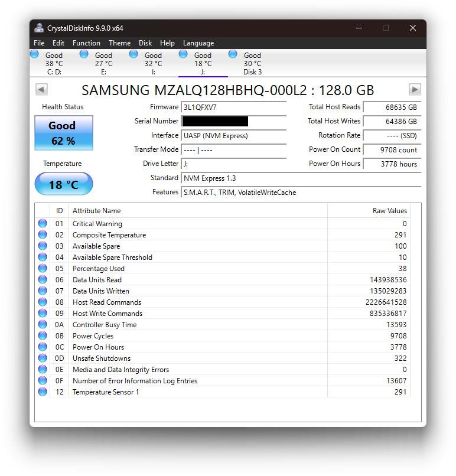456x476 pixels.
Task: Select the Critical Warning attribute name
Action: pos(97,224)
